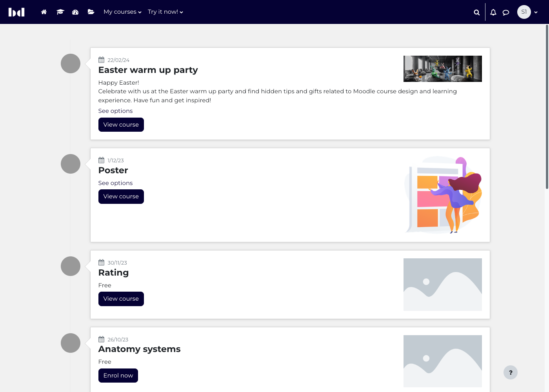
Task: Open user menu chevron beside avatar
Action: [x=536, y=12]
